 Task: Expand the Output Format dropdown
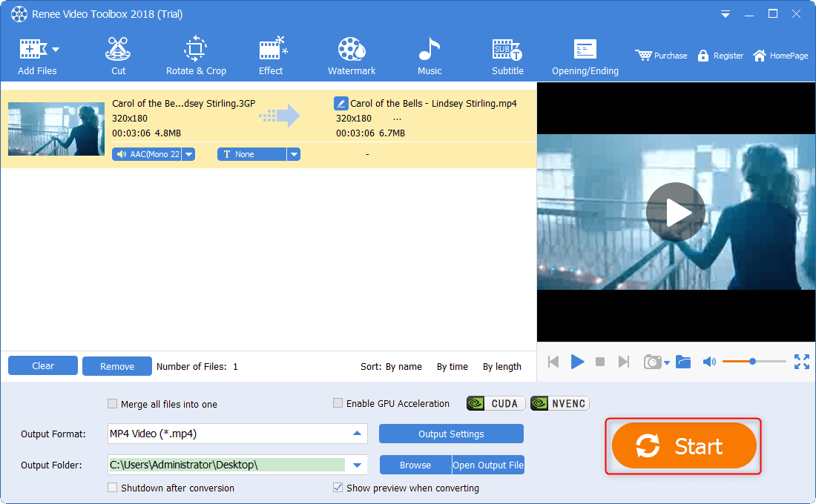358,434
